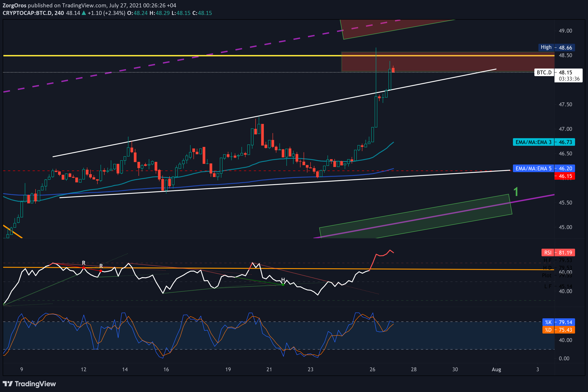This screenshot has width=588, height=392.
Task: Click the EMA/MA:EMA 3 label showing 46.73
Action: (x=544, y=142)
